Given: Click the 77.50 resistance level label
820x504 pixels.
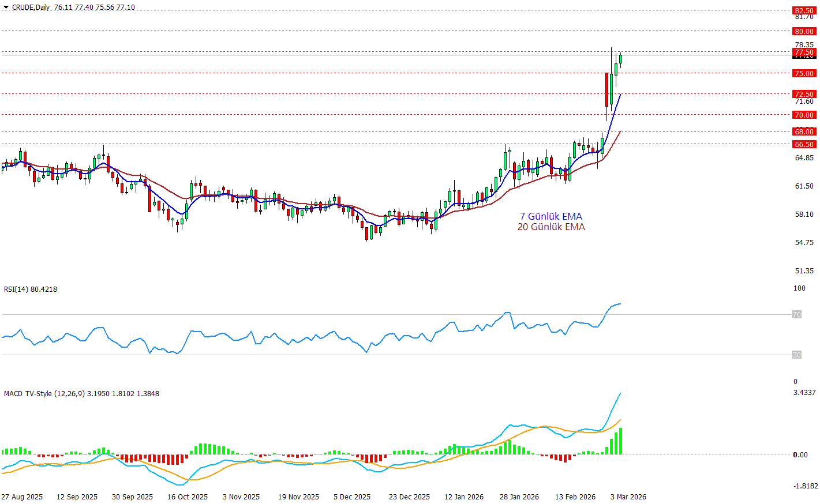Looking at the screenshot, I should click(803, 52).
